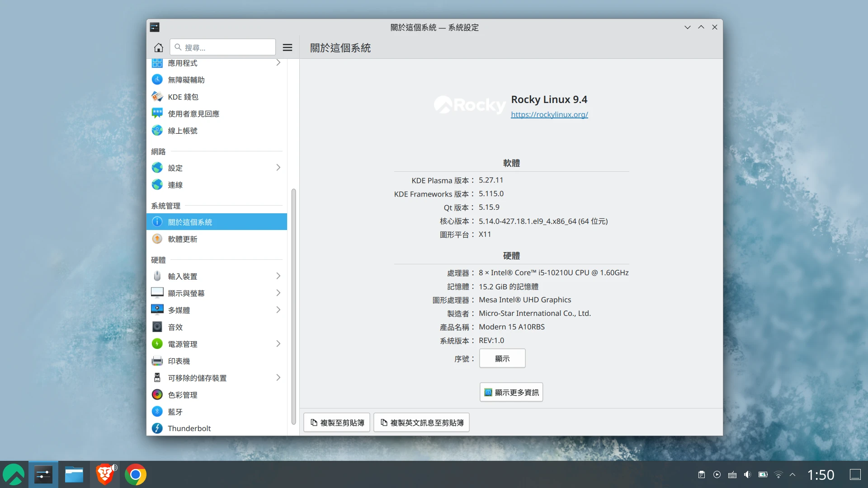Select 無障礙輔助 accessibility in sidebar
The image size is (868, 488).
pos(186,80)
